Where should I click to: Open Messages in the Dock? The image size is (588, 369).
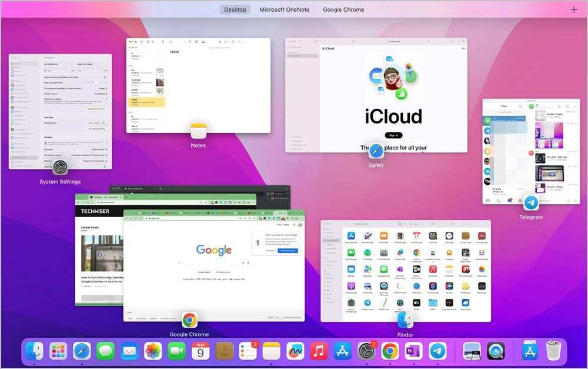pyautogui.click(x=106, y=351)
